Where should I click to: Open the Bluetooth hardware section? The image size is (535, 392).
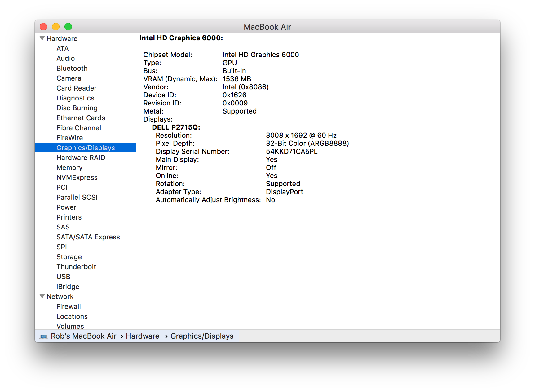point(72,68)
